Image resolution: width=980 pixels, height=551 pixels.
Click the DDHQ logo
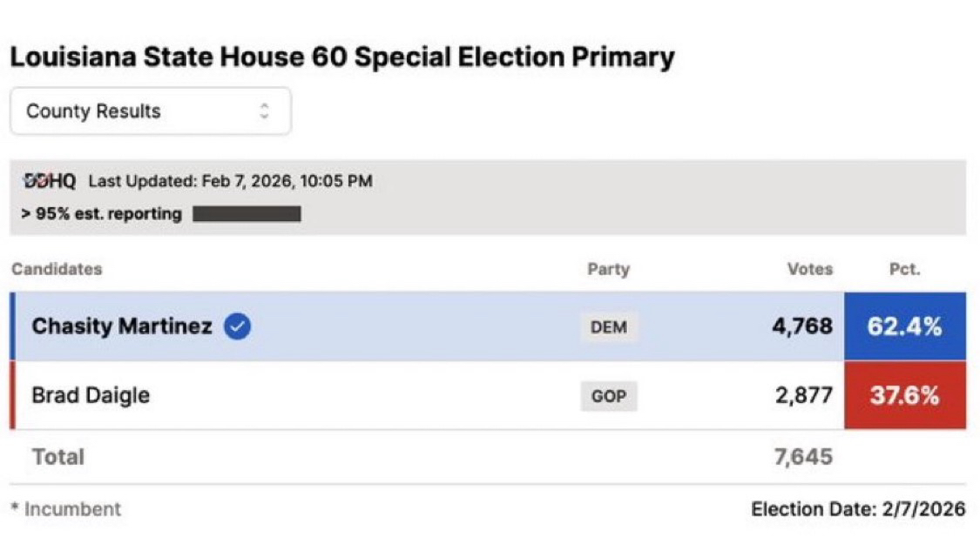(x=50, y=181)
